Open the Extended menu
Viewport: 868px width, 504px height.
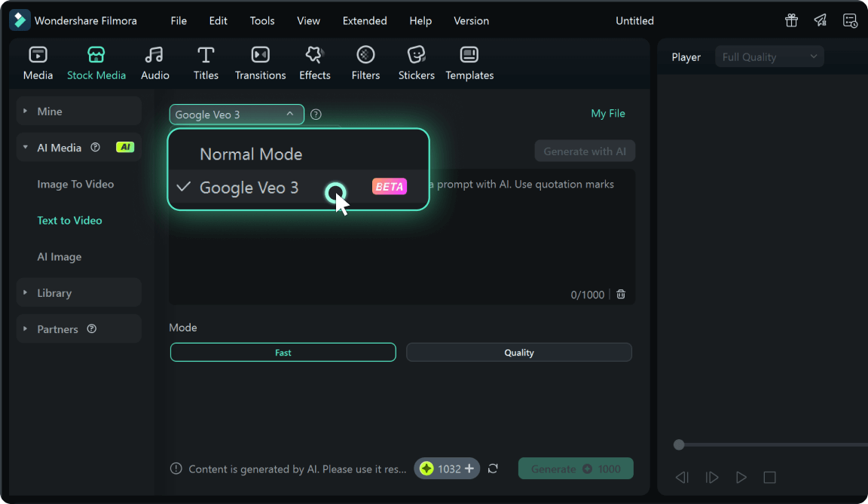click(x=365, y=20)
